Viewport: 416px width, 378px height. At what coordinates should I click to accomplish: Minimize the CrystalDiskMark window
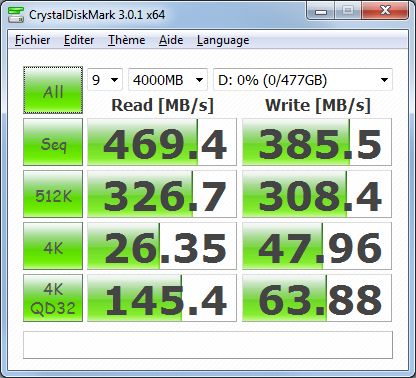321,11
